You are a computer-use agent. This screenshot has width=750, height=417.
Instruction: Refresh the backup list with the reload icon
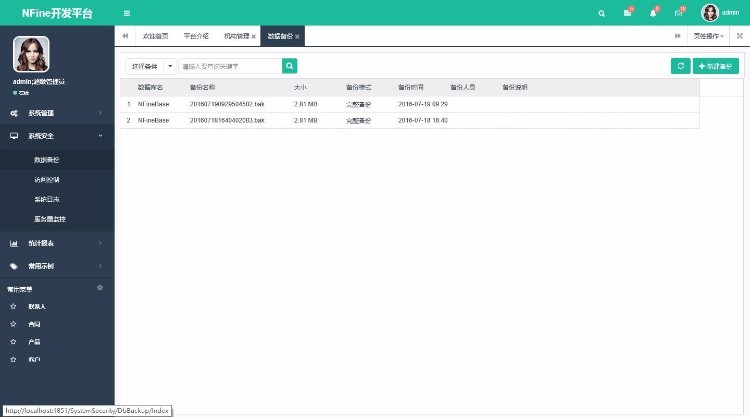tap(681, 66)
